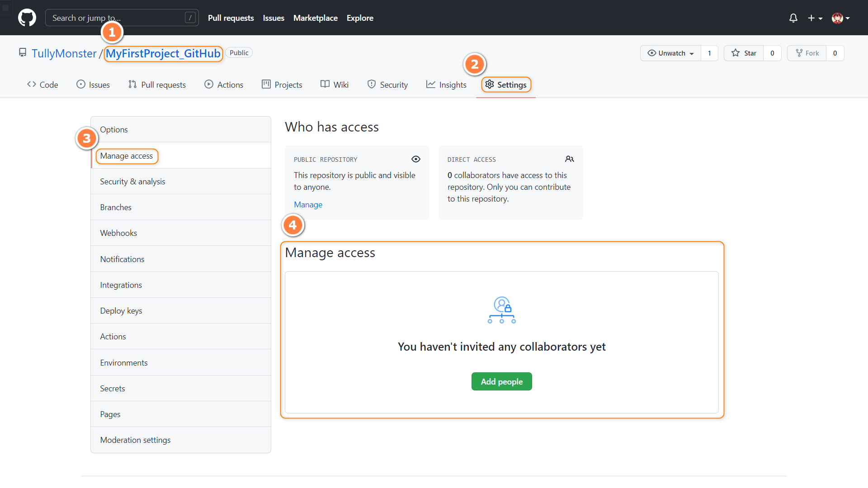The width and height of the screenshot is (868, 488).
Task: Click the Settings tab gear icon
Action: coord(490,84)
